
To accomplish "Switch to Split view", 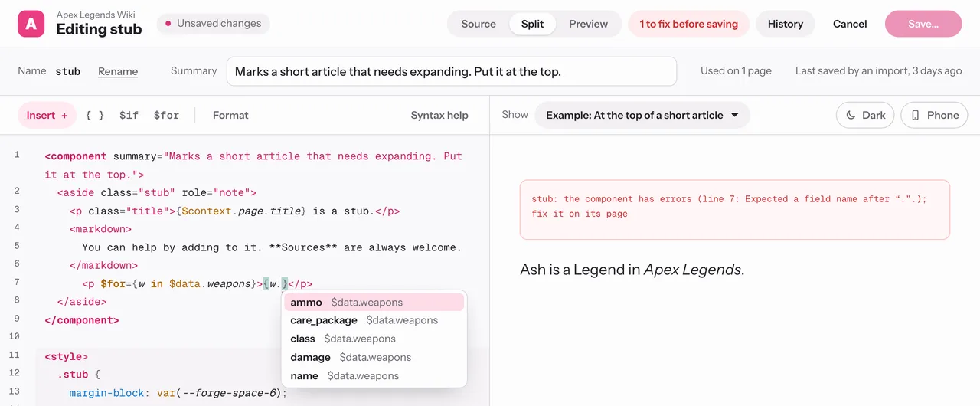I will (533, 24).
